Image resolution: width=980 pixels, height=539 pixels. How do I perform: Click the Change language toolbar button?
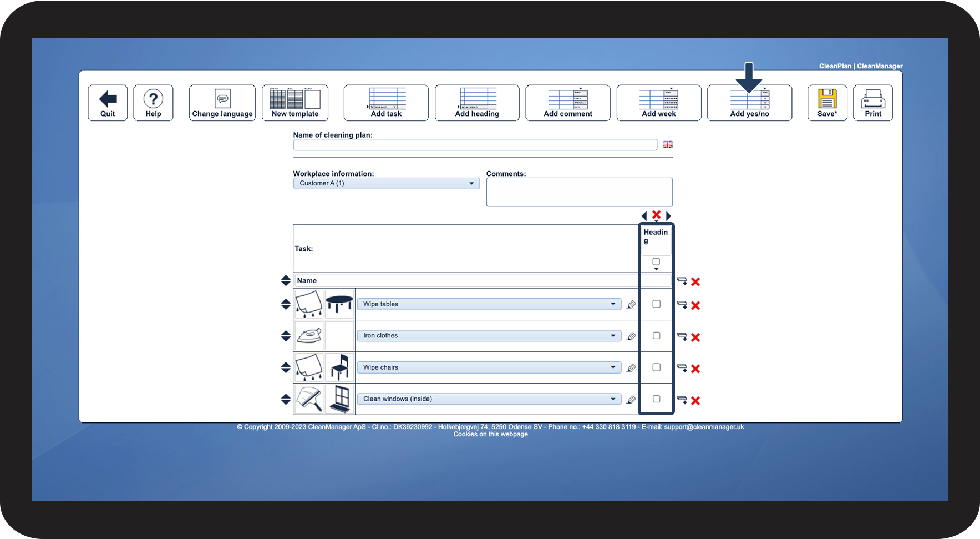(222, 103)
